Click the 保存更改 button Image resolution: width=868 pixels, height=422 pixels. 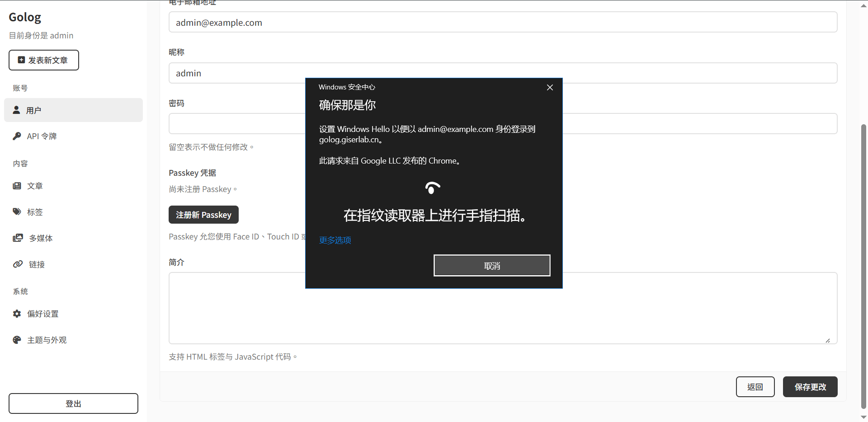point(810,387)
